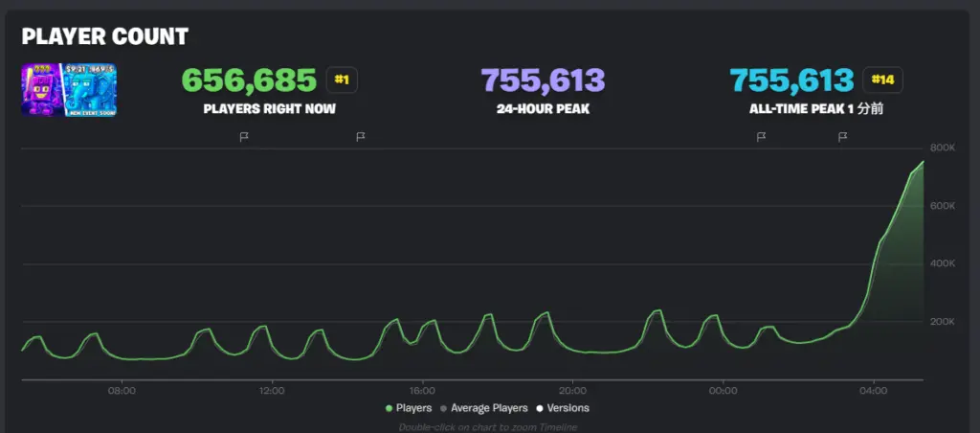The width and height of the screenshot is (980, 433).
Task: Click the 'Double-click on chart to zoom' hint
Action: 488,427
